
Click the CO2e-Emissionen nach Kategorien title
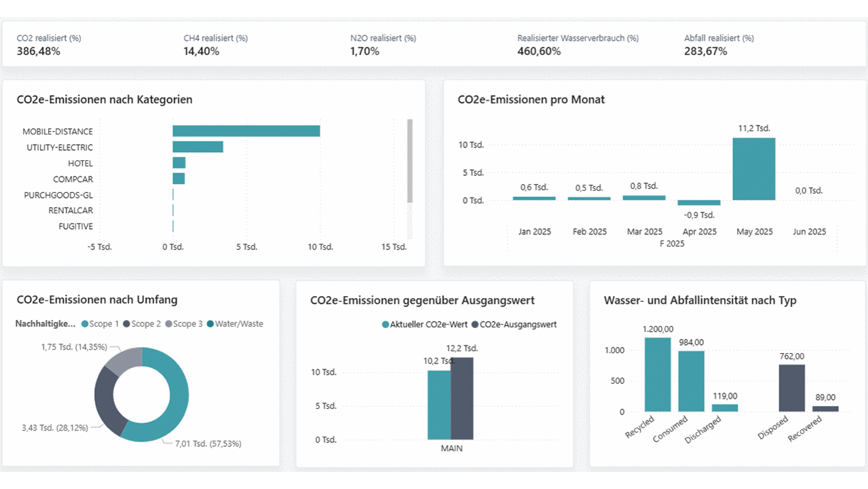tap(105, 100)
